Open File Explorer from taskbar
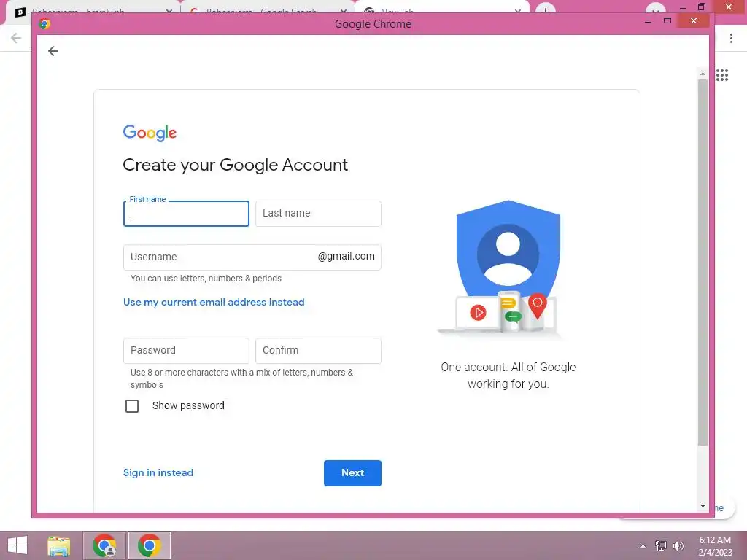 tap(59, 545)
